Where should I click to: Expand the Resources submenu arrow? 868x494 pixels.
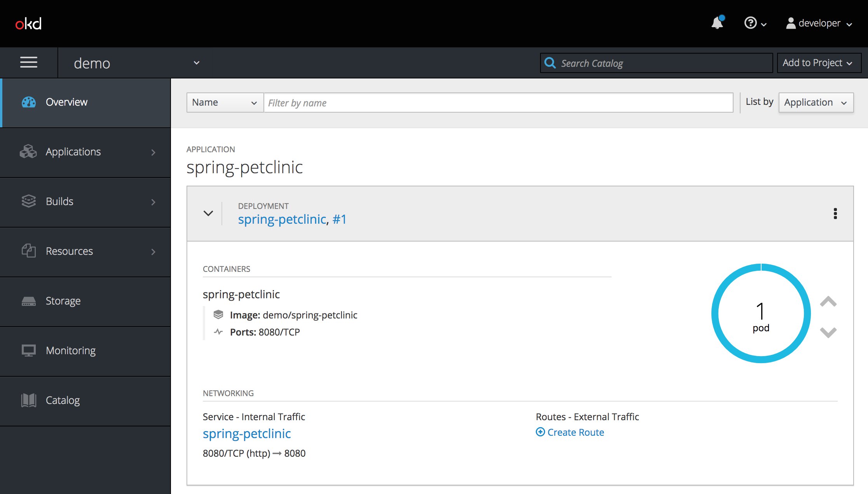pos(153,252)
